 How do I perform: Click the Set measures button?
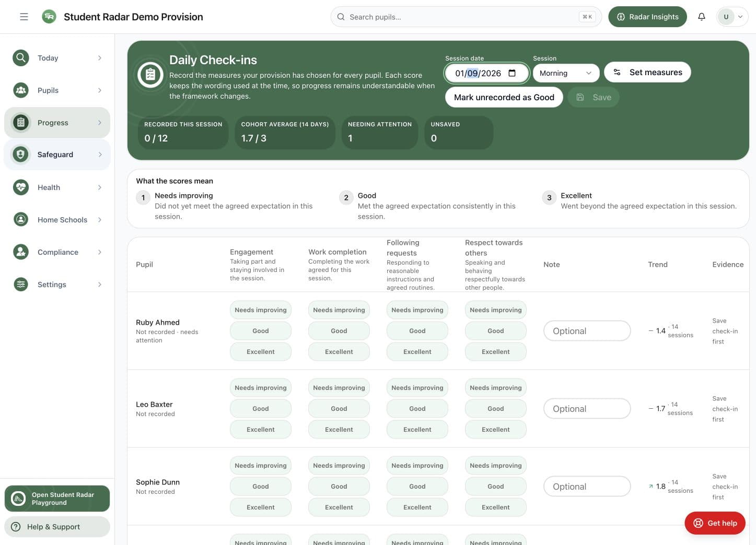647,72
